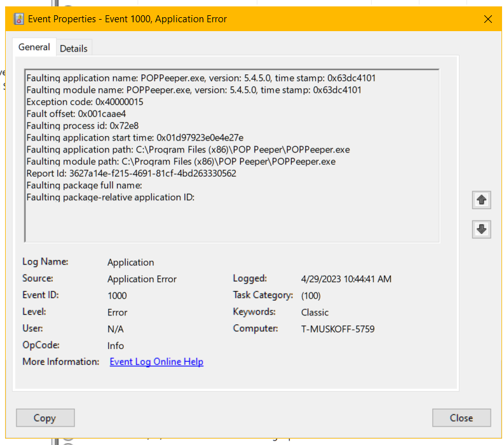Click the Report Id line
This screenshot has height=445, width=504.
132,174
